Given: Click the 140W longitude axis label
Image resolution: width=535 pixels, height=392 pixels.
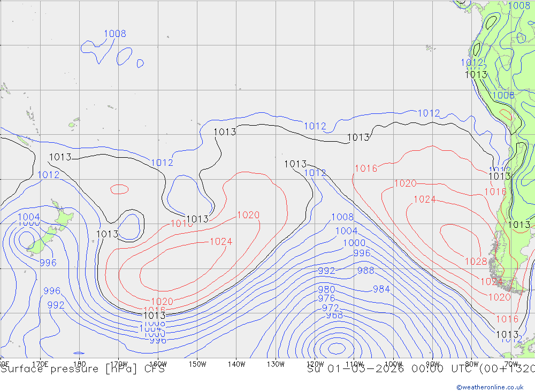Looking at the screenshot, I should pos(236,364).
